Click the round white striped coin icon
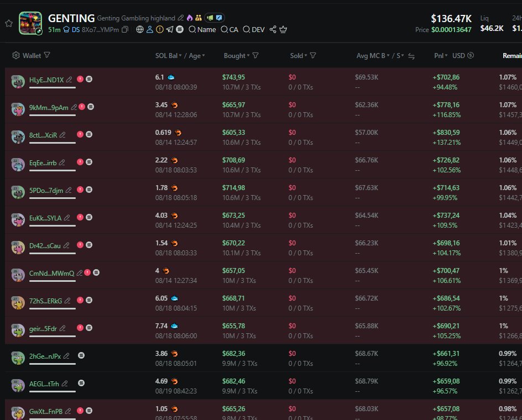 coord(180,29)
